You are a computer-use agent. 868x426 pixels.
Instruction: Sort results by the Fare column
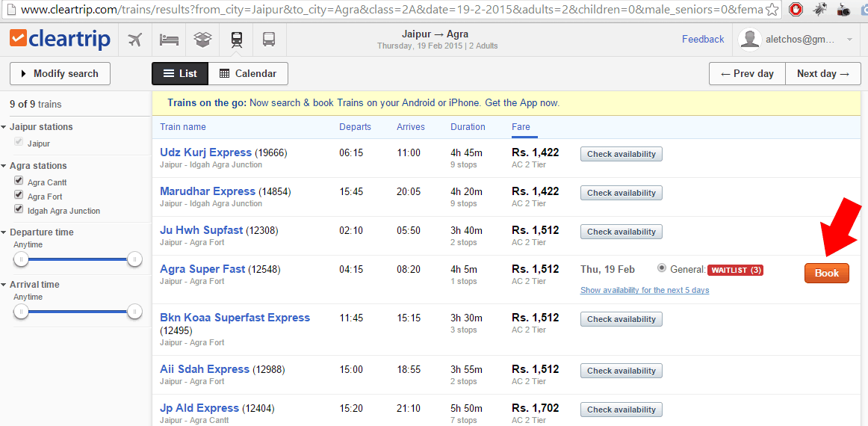point(521,127)
